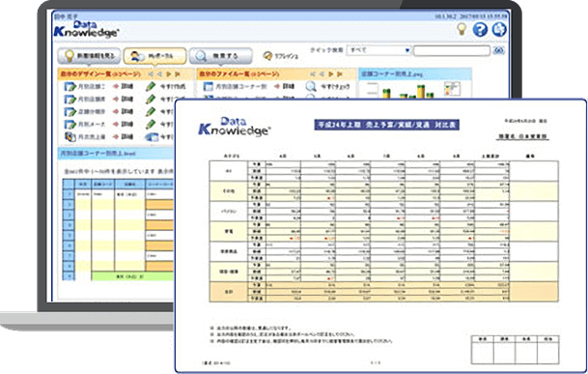Viewport: 588px width, 374px height.
Task: Open 詳細 link in 月別店舗コーナー別 file row
Action: 284,86
